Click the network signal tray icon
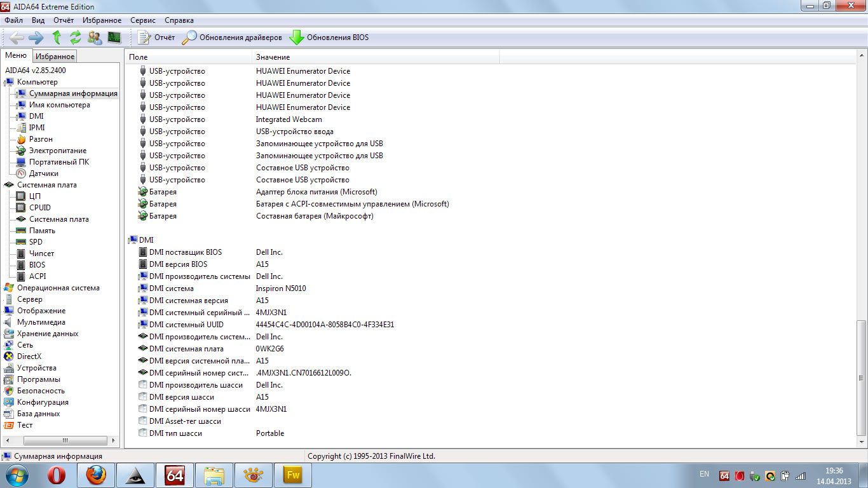 point(801,475)
